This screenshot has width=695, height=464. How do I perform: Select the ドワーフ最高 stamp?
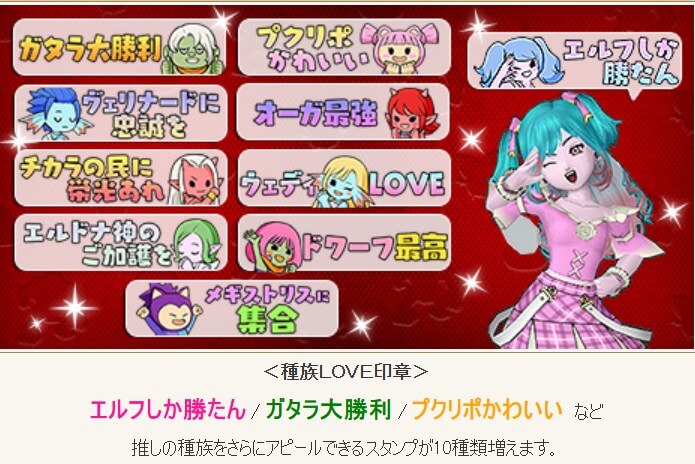344,243
